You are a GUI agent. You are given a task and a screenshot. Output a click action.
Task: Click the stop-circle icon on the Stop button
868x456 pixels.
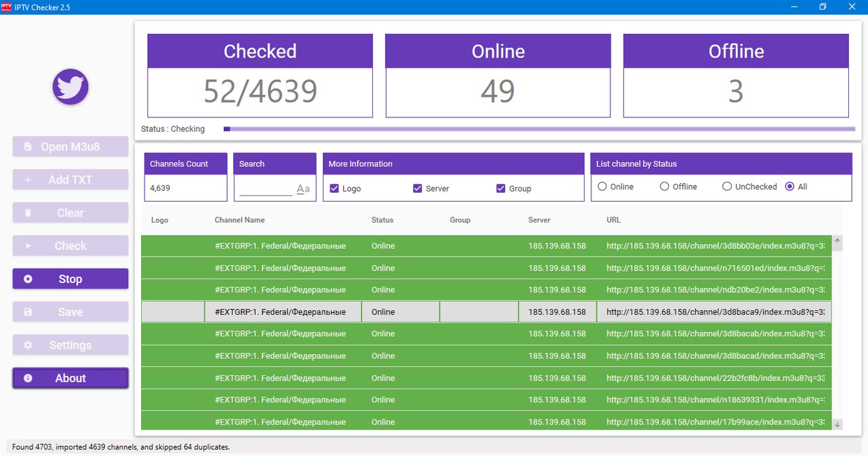pos(28,279)
